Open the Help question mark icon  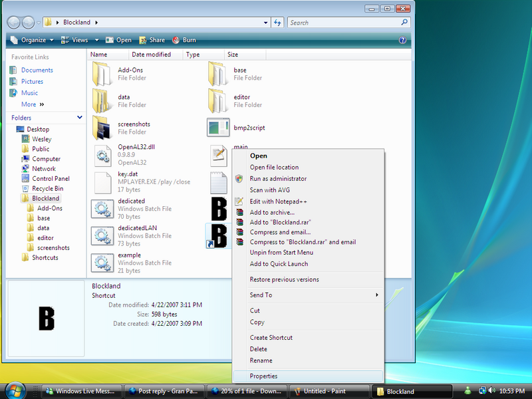(402, 40)
